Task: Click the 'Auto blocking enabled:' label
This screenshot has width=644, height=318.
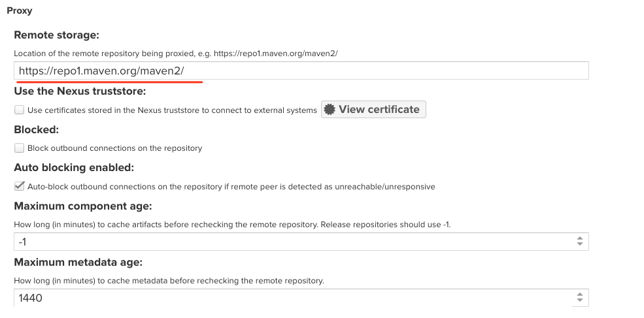Action: pos(74,167)
